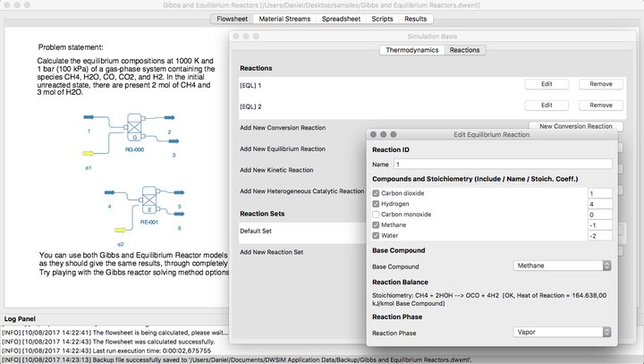Close the Edit Equilibrium Reaction dialog
The width and height of the screenshot is (644, 364).
[373, 134]
